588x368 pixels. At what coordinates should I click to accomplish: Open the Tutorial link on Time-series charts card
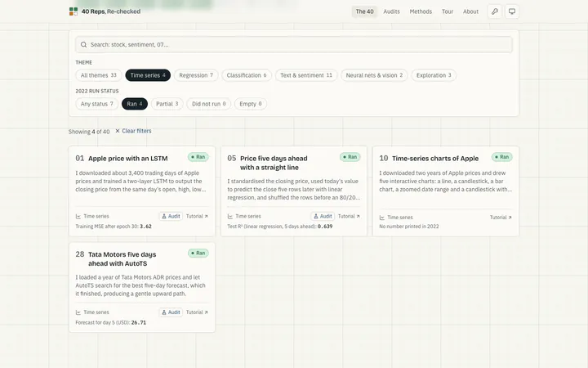coord(501,218)
